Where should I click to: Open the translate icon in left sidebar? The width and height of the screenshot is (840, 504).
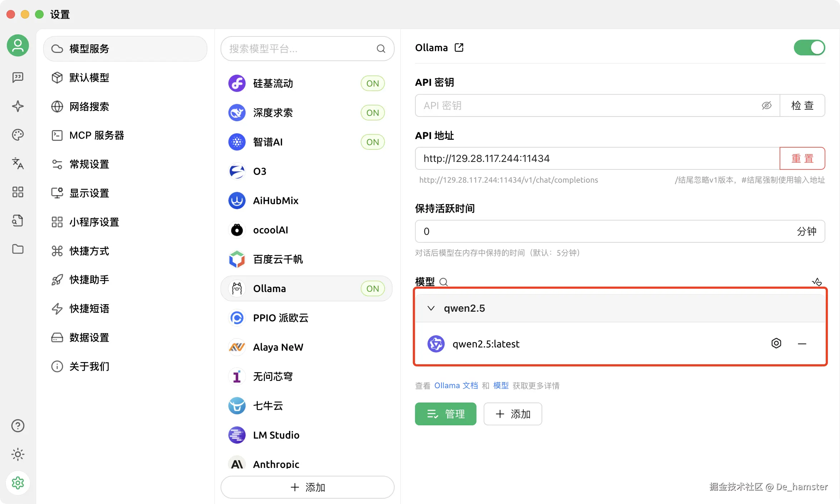pos(18,163)
